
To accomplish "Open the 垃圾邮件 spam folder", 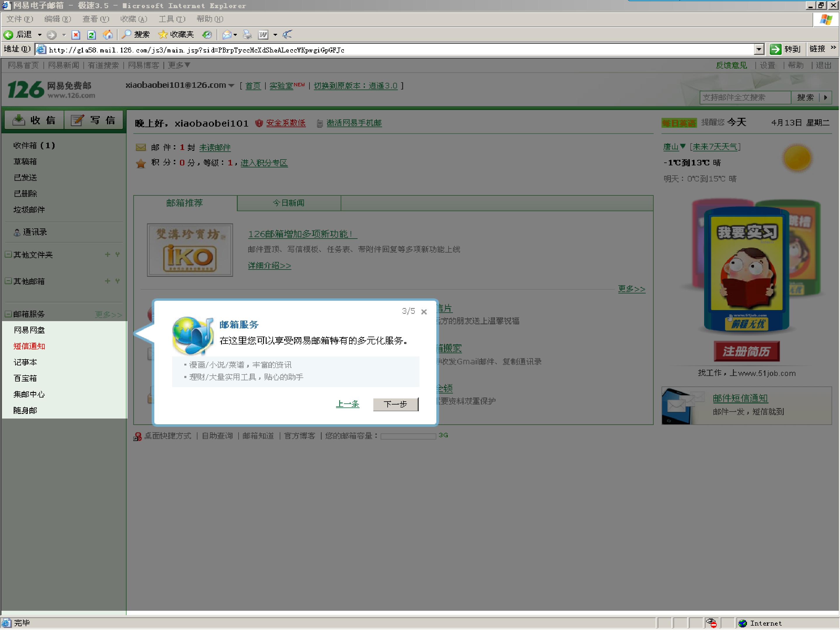I will click(x=29, y=210).
